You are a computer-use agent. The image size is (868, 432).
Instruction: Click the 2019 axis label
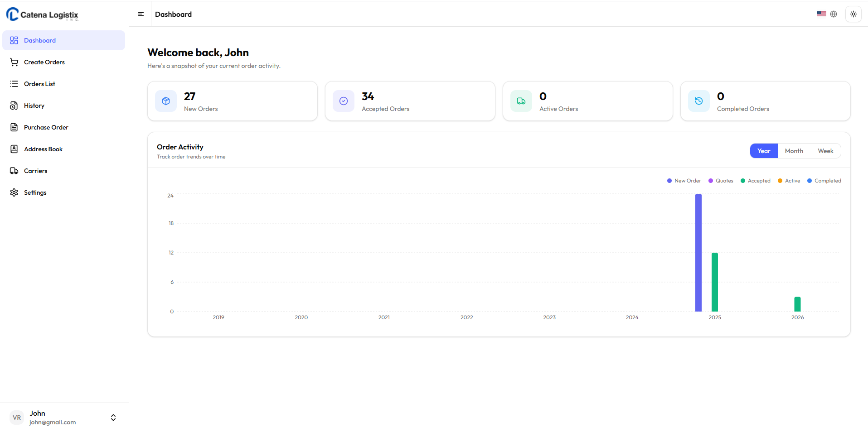point(218,317)
